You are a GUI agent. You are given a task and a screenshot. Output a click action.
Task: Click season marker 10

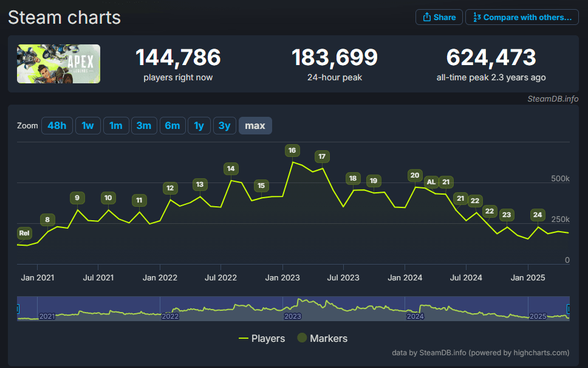pyautogui.click(x=108, y=198)
